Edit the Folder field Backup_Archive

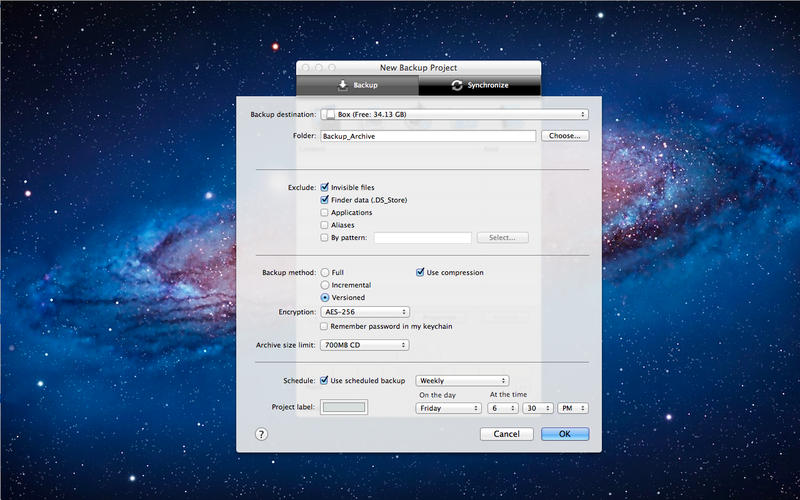[x=428, y=136]
